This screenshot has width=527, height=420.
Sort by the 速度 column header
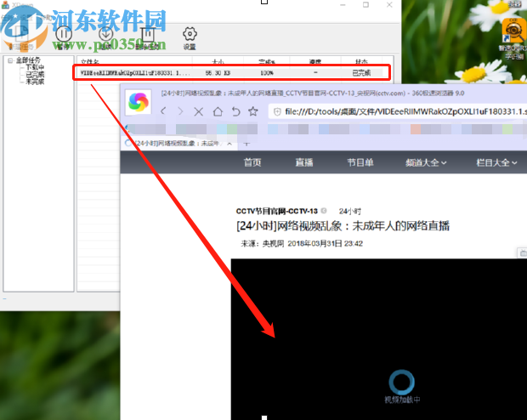[x=315, y=62]
